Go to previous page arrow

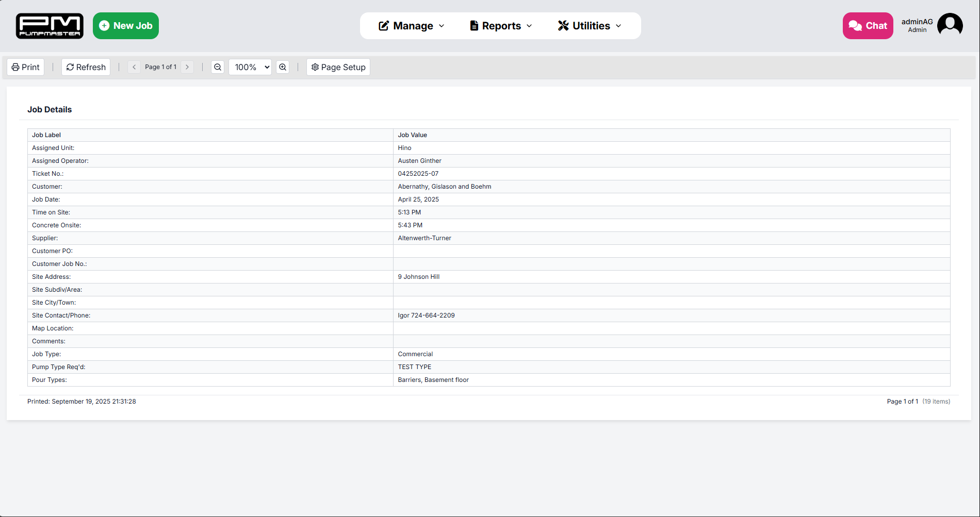pos(134,67)
